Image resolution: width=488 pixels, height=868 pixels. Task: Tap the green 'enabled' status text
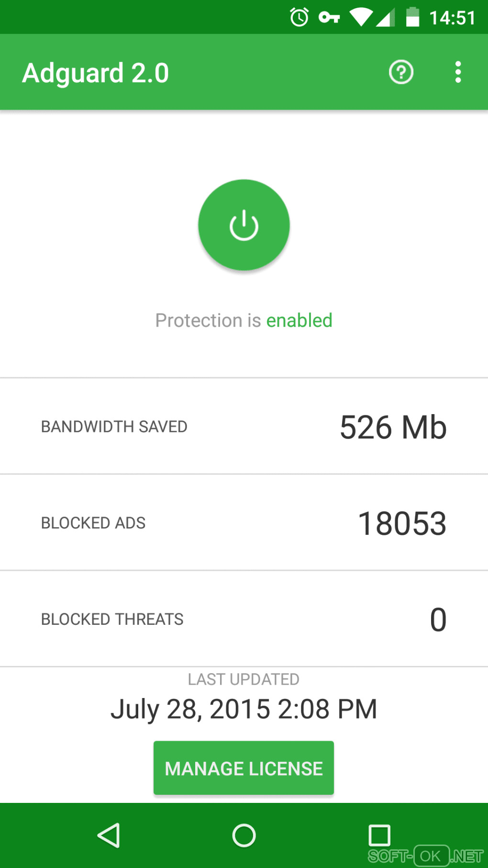(x=299, y=320)
